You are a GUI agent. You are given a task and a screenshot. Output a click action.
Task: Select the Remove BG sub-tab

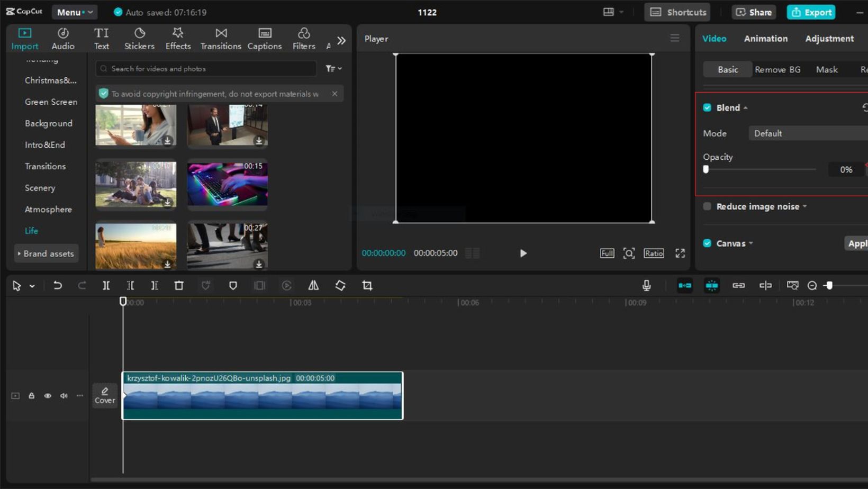click(x=777, y=69)
